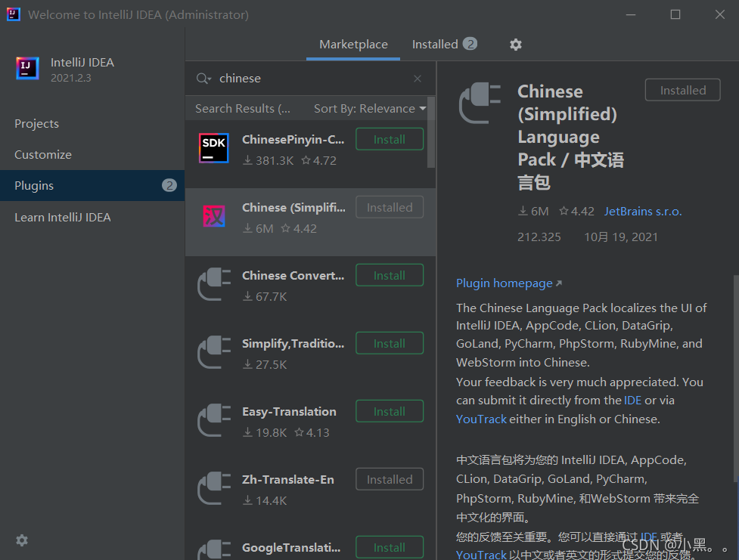
Task: Click the Easy-Translation plug icon
Action: point(214,420)
